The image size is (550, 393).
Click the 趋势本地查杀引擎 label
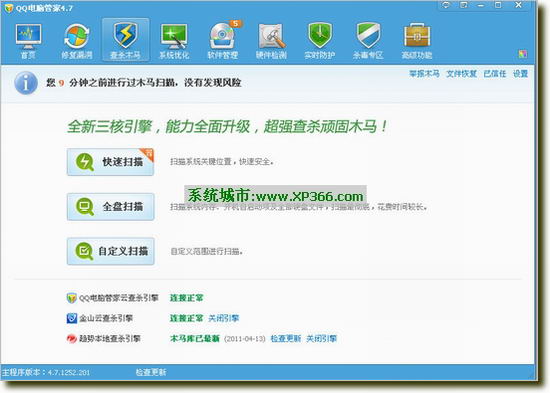[110, 339]
